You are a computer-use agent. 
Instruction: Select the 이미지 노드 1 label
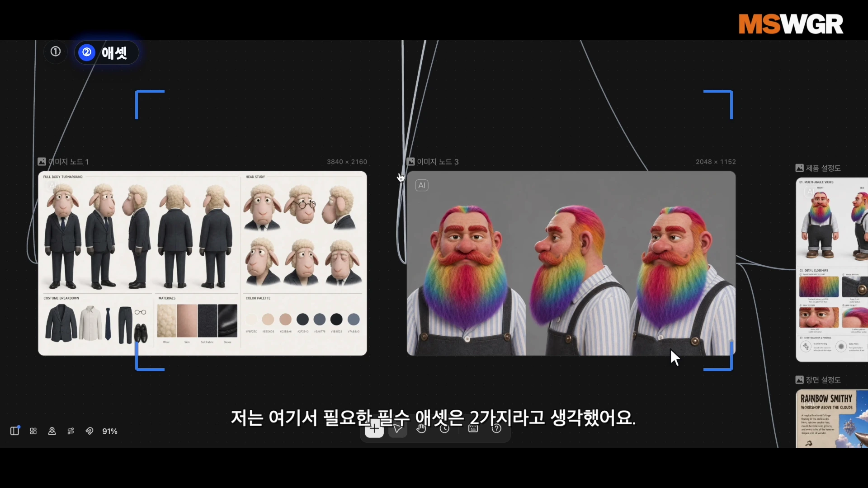click(x=68, y=162)
